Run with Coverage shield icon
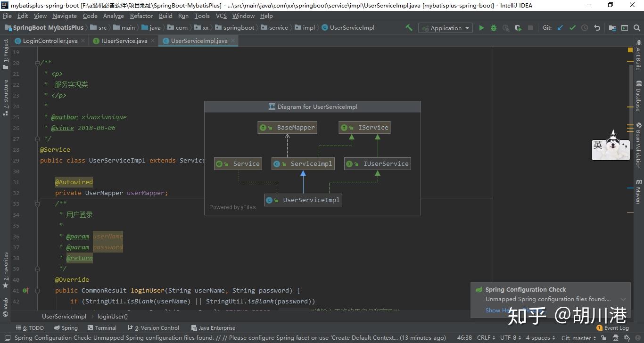Viewport: 644px width, 343px height. (518, 28)
